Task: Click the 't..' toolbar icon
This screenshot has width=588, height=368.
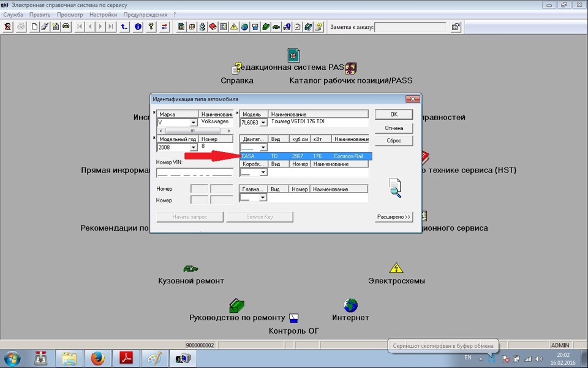Action: click(x=124, y=26)
